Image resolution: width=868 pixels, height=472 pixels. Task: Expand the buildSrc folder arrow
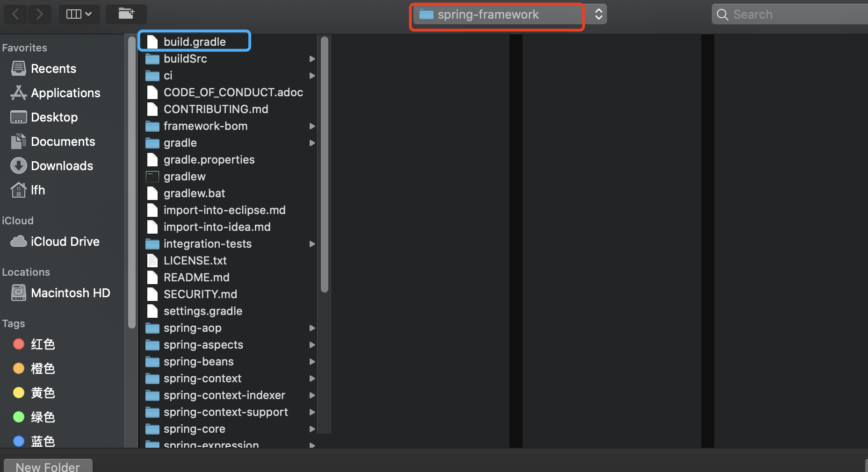point(312,59)
